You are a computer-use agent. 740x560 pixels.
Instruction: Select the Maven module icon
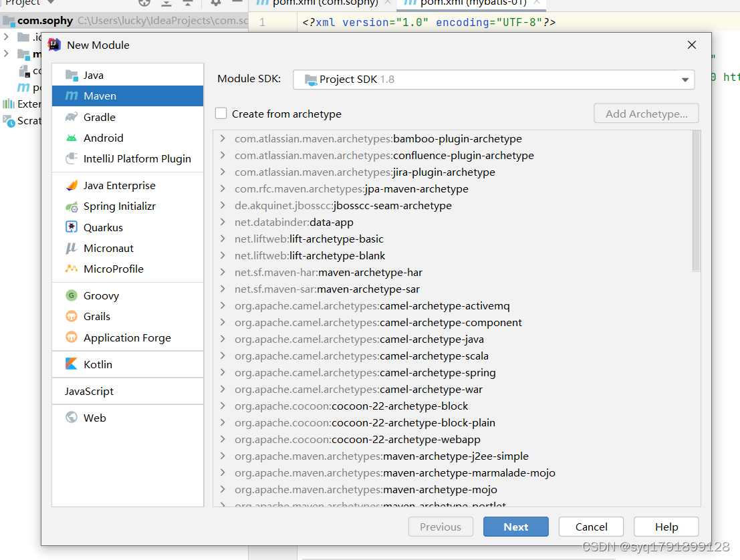pos(72,96)
